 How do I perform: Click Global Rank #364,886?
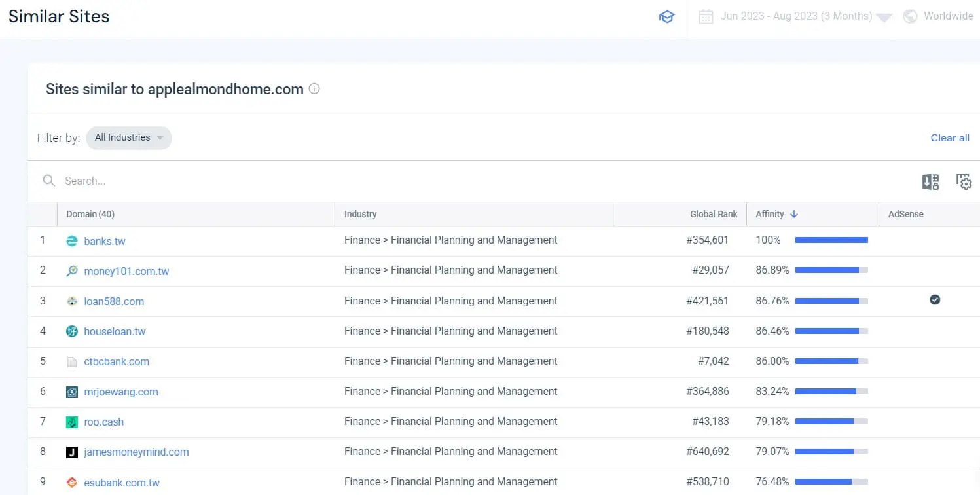(708, 391)
